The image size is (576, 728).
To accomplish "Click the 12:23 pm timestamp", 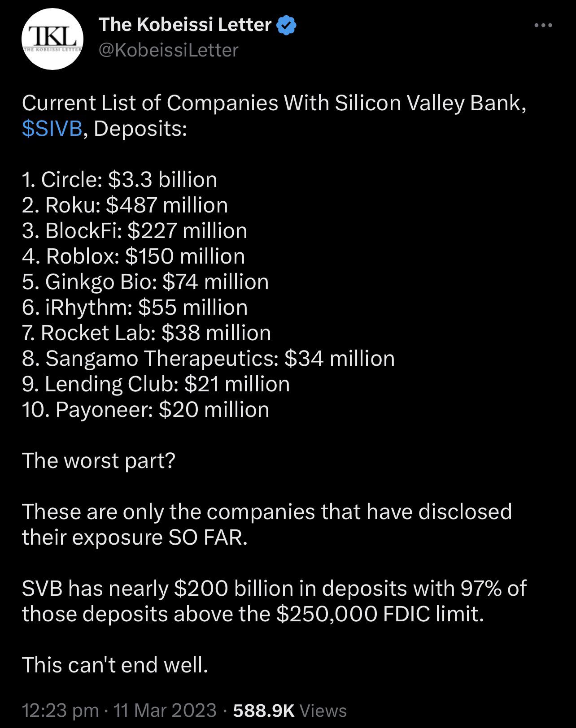I will point(60,710).
